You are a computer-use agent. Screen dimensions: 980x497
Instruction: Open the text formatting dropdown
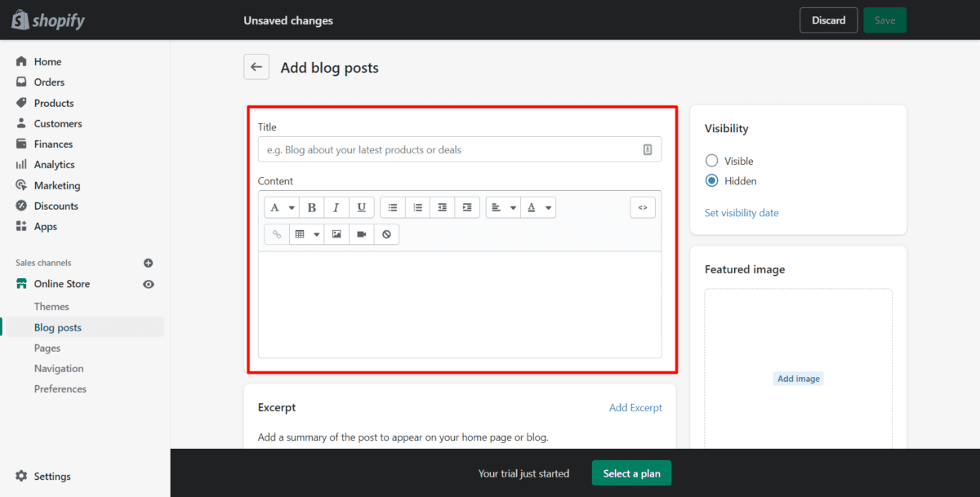(x=282, y=208)
